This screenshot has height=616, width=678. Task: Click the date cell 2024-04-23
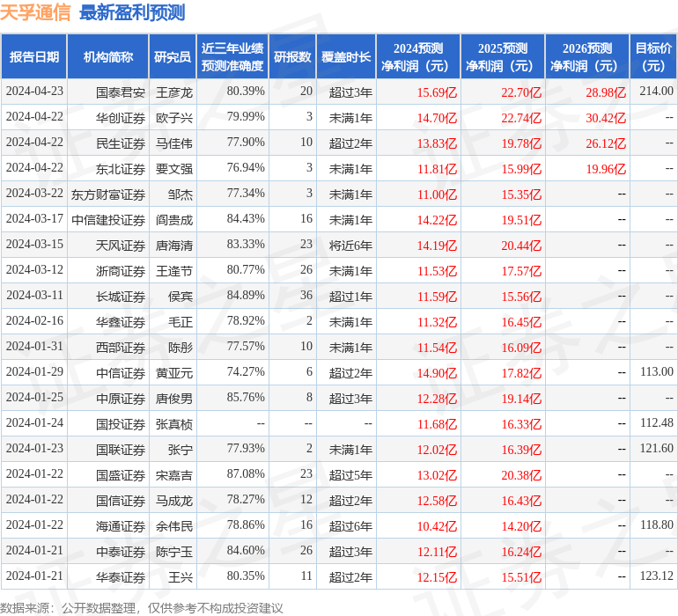click(x=34, y=92)
